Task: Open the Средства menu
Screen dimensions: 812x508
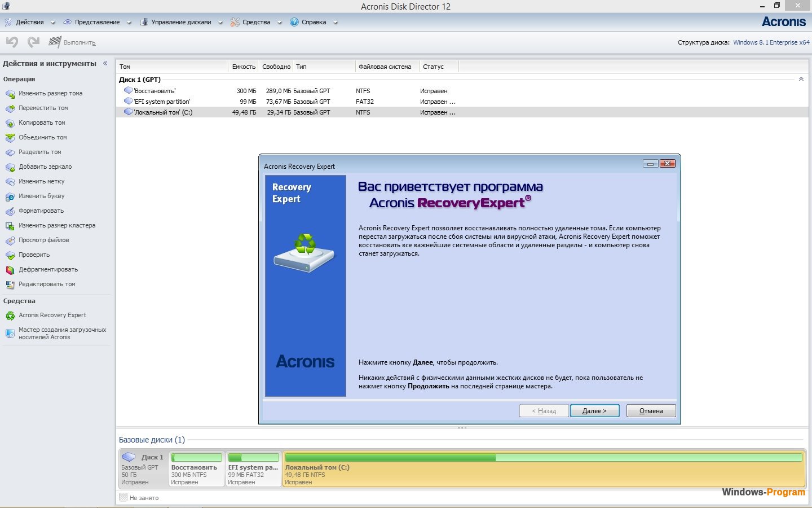Action: (256, 22)
